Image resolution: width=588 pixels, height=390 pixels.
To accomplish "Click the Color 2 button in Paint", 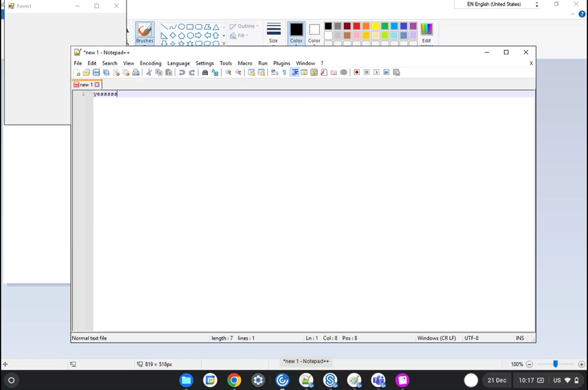I will 314,32.
